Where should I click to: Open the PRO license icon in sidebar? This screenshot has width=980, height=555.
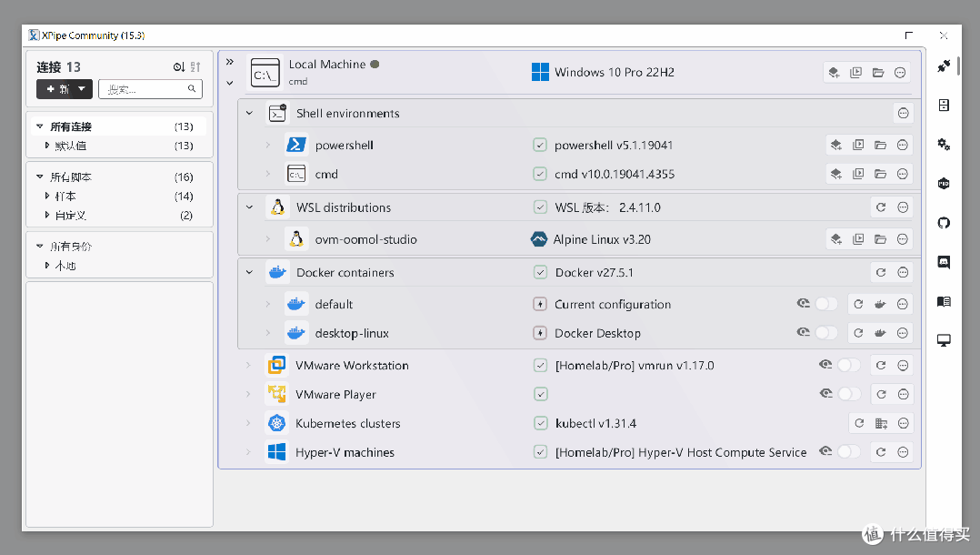[944, 183]
